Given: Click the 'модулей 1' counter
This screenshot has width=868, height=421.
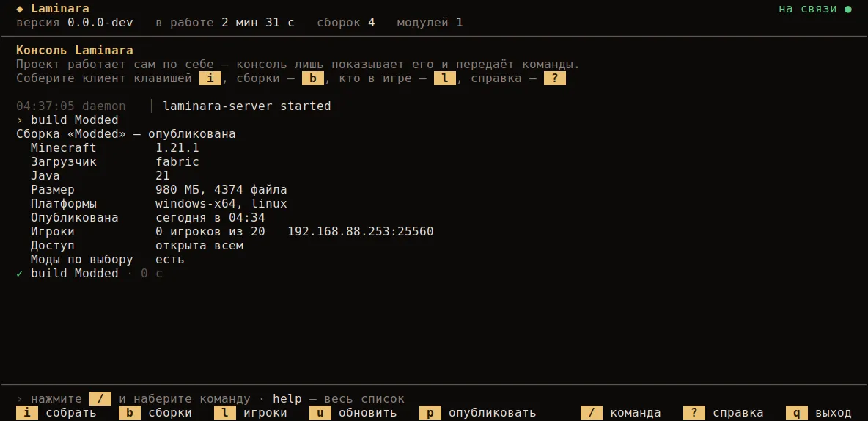Looking at the screenshot, I should click(430, 23).
